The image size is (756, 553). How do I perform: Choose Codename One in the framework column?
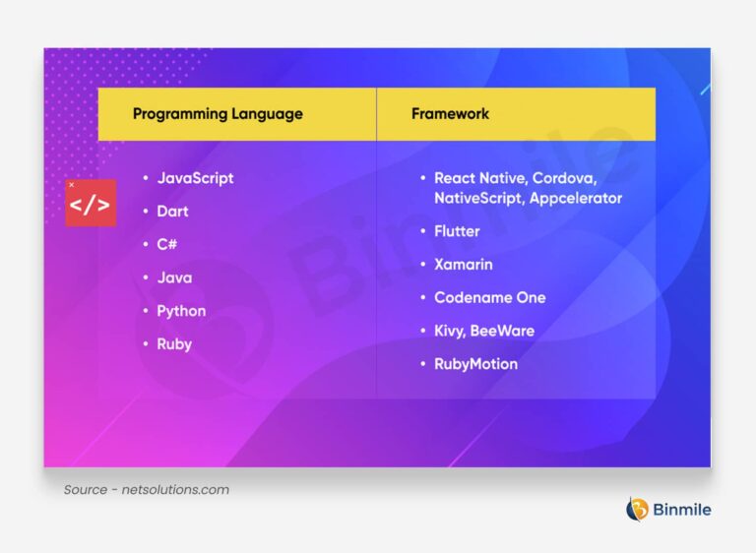pos(489,297)
